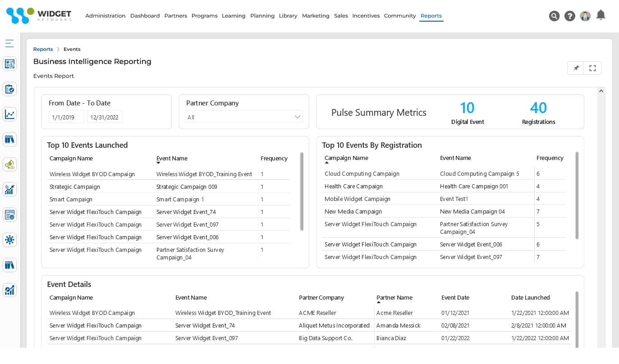The width and height of the screenshot is (619, 364).
Task: Expand the report to fullscreen
Action: click(592, 68)
